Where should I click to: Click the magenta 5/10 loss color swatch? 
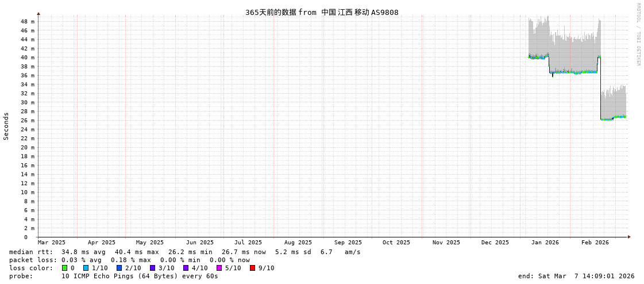coord(219,268)
